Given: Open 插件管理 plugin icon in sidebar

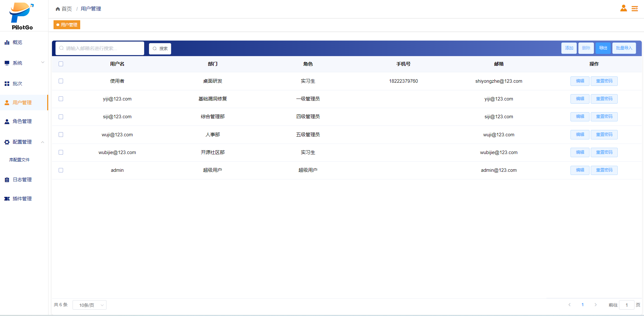Looking at the screenshot, I should point(7,199).
